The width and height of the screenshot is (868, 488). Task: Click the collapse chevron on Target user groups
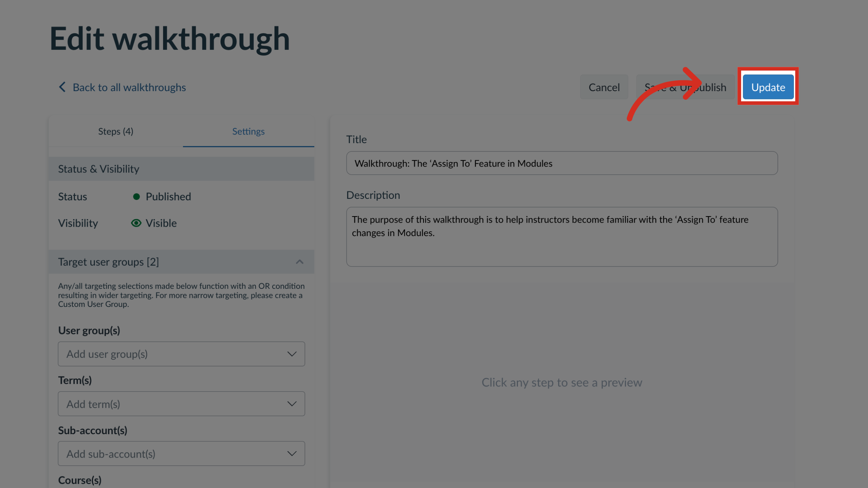(299, 262)
